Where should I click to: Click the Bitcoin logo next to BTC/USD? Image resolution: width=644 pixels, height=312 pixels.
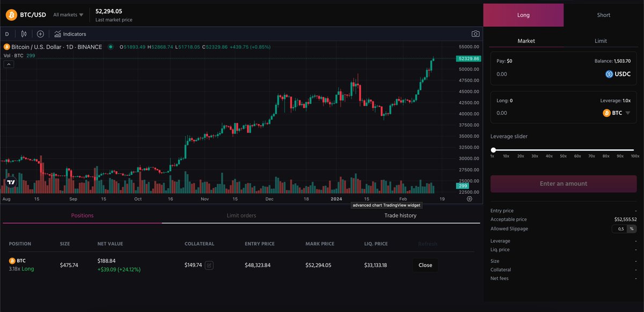click(x=11, y=15)
